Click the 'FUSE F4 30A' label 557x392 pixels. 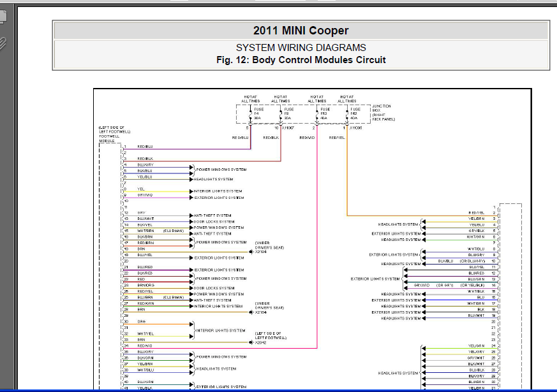point(258,113)
